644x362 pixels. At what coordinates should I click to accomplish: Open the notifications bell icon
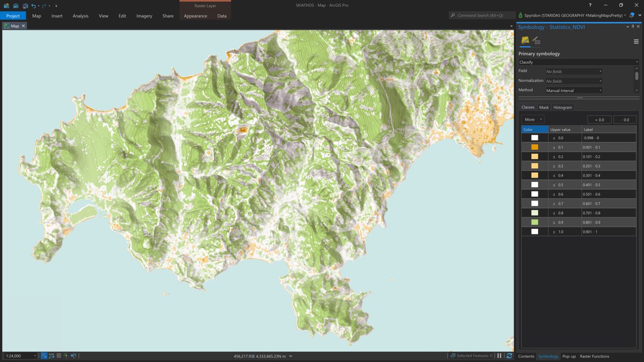coord(632,16)
